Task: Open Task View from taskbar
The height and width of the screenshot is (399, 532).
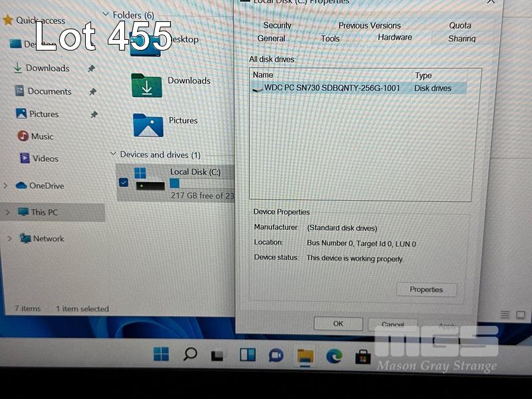Action: coord(218,355)
